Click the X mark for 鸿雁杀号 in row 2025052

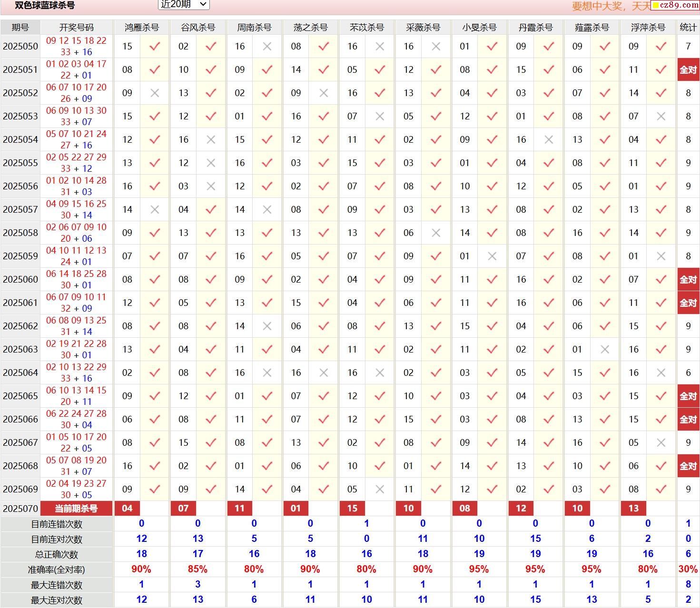(x=155, y=93)
